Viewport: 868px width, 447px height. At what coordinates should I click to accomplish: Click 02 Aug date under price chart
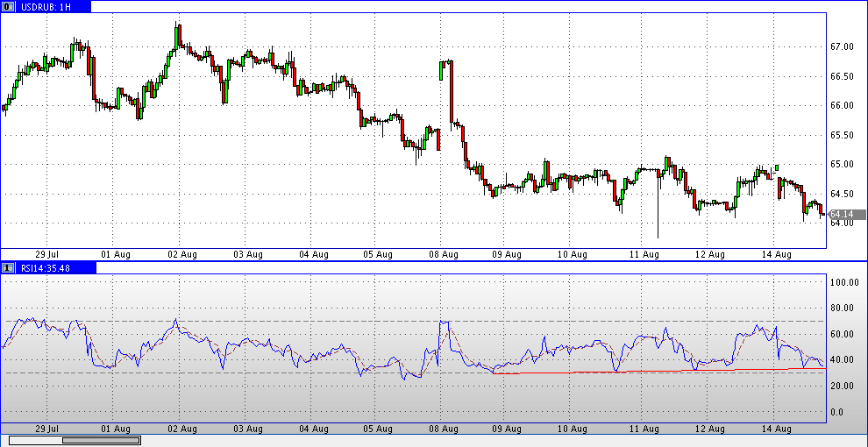(x=182, y=254)
